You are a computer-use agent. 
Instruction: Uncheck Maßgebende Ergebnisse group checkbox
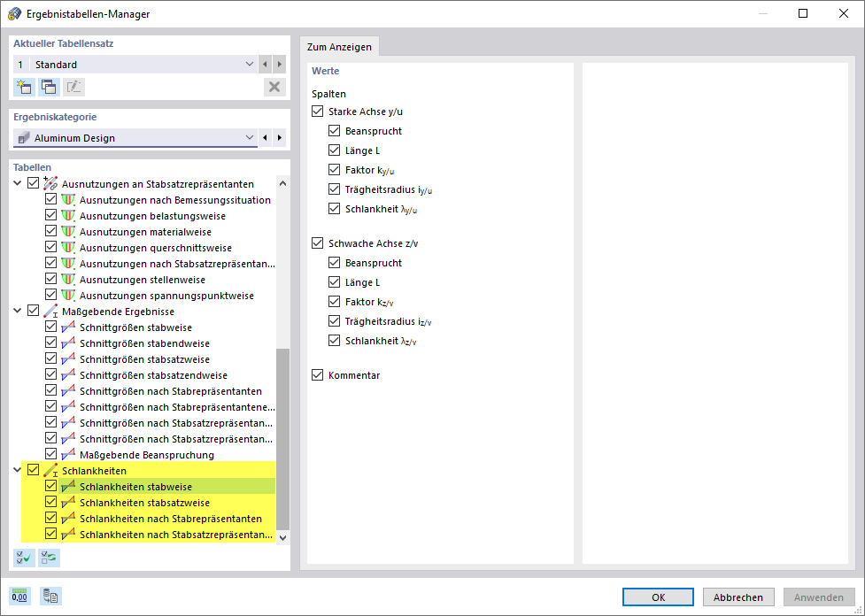pos(33,311)
